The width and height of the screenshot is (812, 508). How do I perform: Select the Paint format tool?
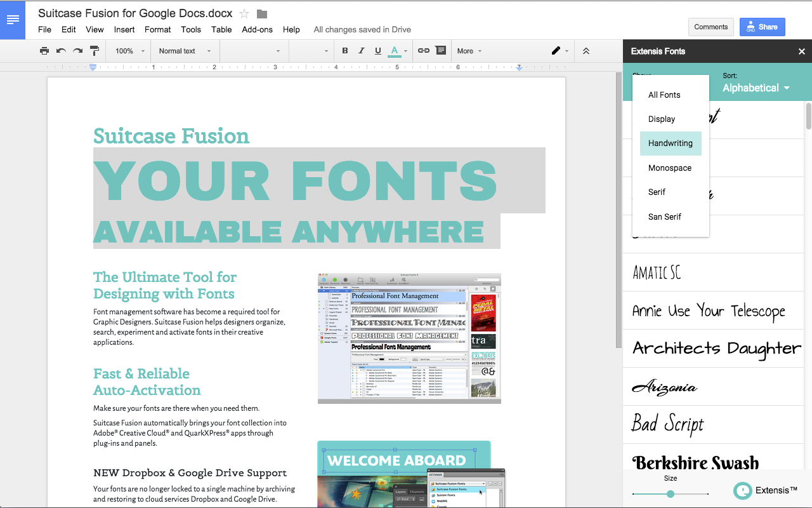point(94,51)
